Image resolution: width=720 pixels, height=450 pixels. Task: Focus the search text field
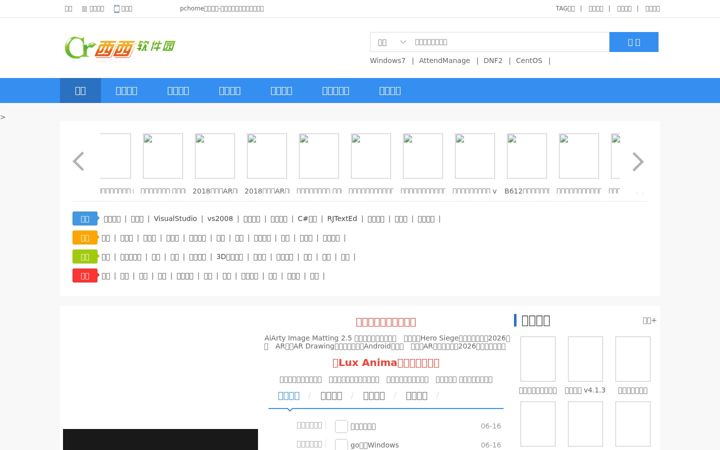point(509,42)
